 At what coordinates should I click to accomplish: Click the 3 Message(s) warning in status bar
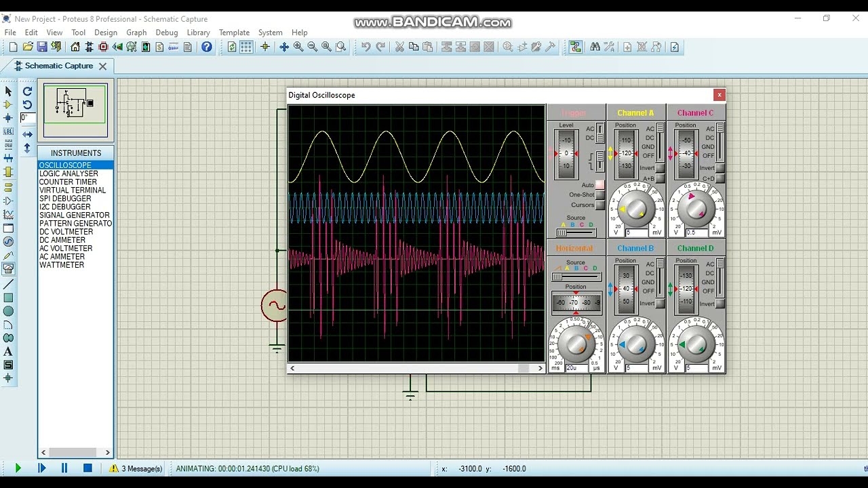click(x=136, y=468)
